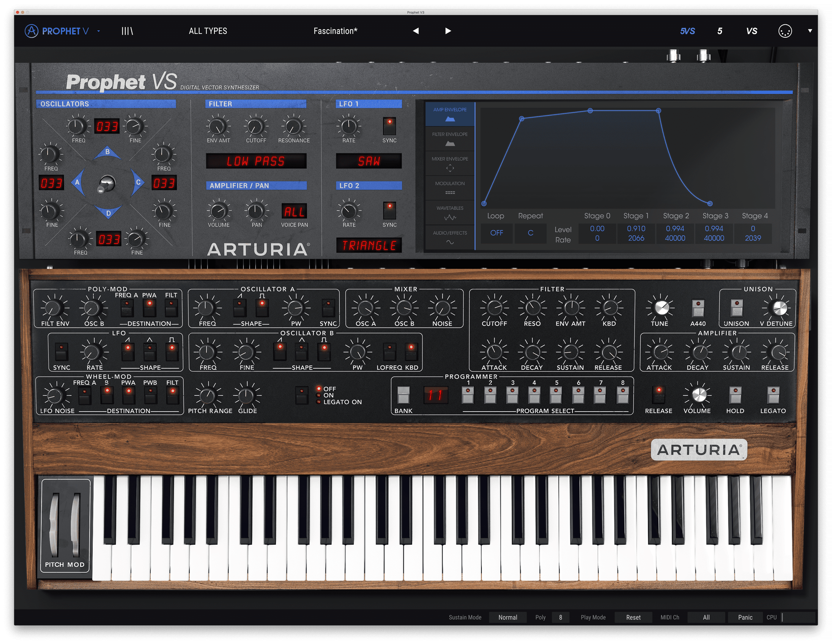Toggle the Unison switch
Image resolution: width=832 pixels, height=644 pixels.
(x=736, y=308)
